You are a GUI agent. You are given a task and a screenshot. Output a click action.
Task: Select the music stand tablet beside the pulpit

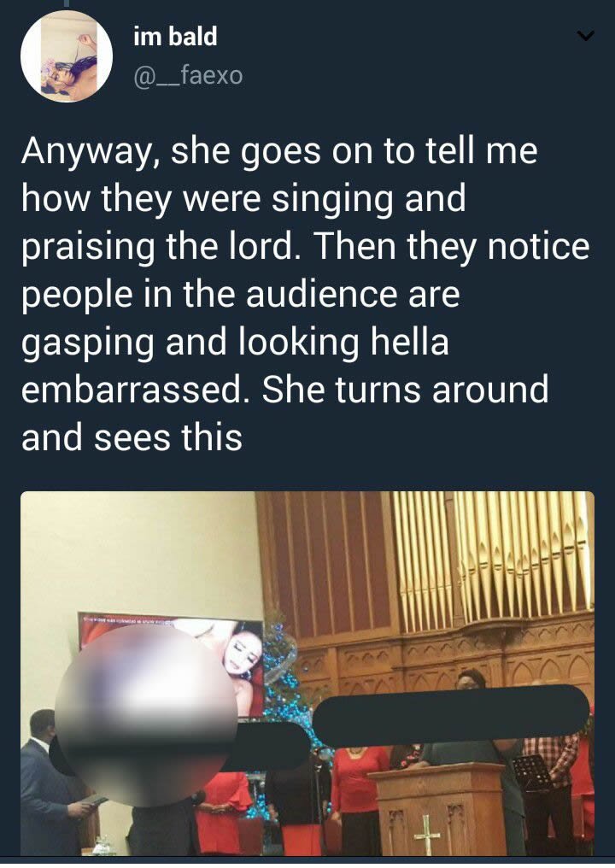[x=531, y=773]
